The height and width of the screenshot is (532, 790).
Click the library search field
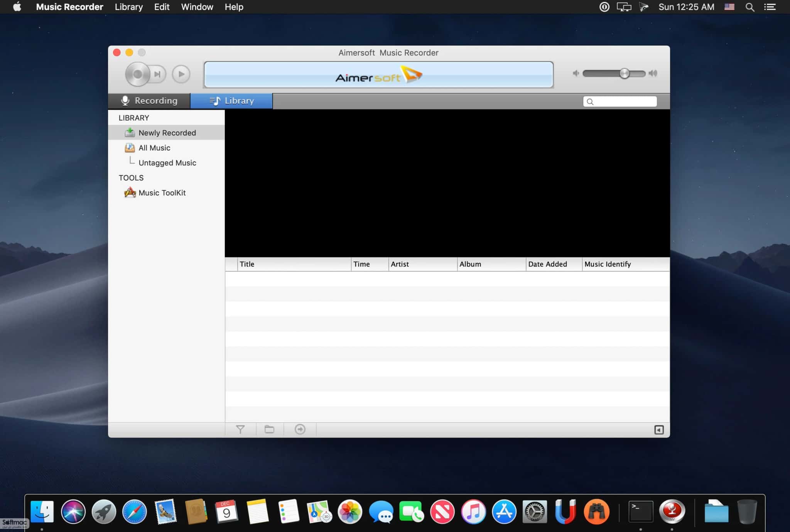[620, 101]
